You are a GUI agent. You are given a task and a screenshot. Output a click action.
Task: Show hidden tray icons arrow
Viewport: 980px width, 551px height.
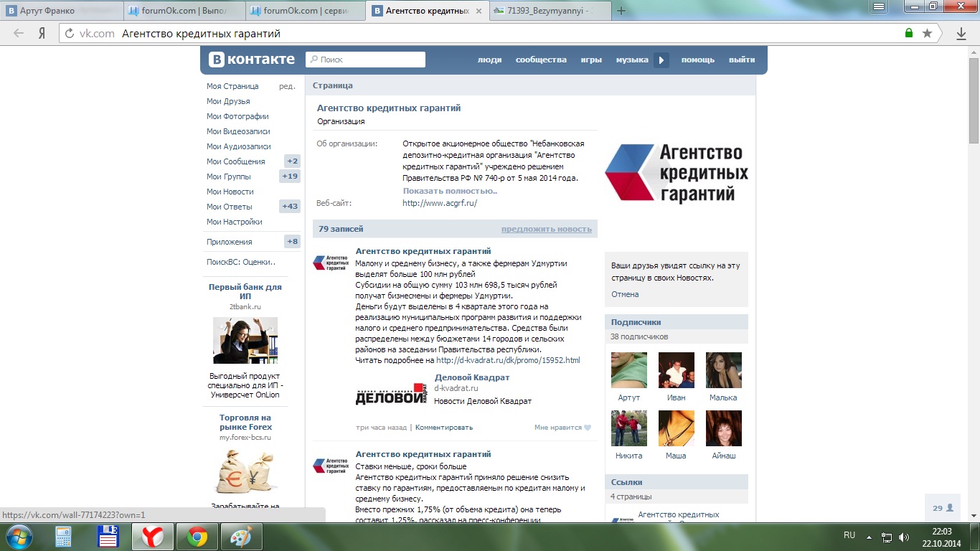pyautogui.click(x=870, y=537)
